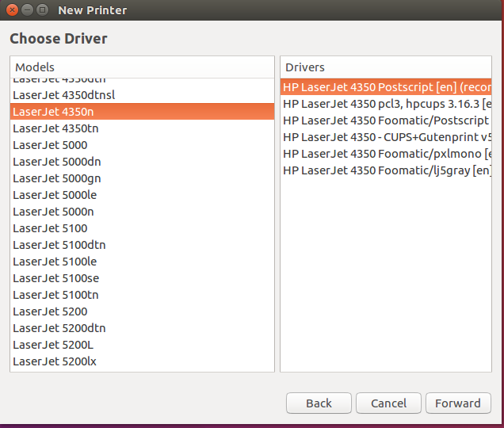This screenshot has height=428, width=504.
Task: Go Back to previous step
Action: 319,403
